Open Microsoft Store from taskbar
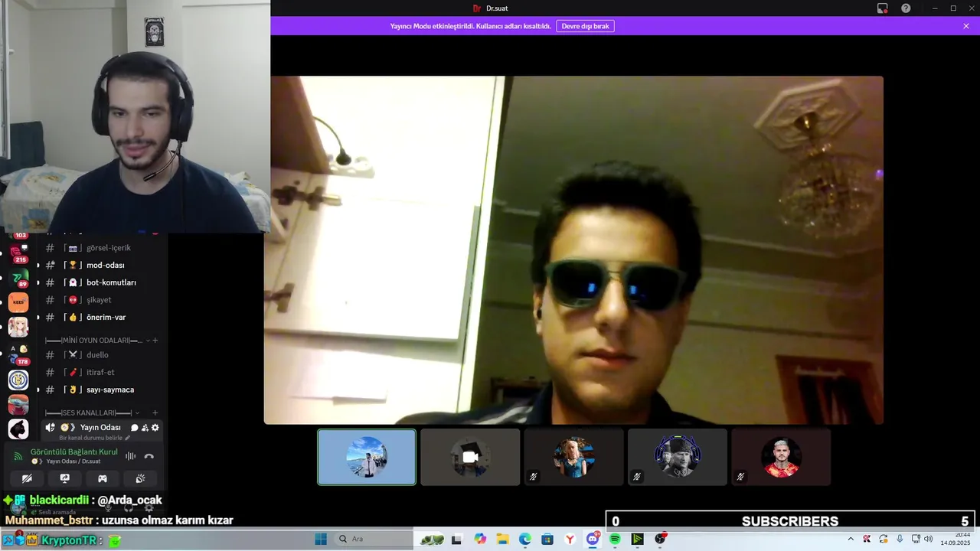980x551 pixels. [547, 539]
